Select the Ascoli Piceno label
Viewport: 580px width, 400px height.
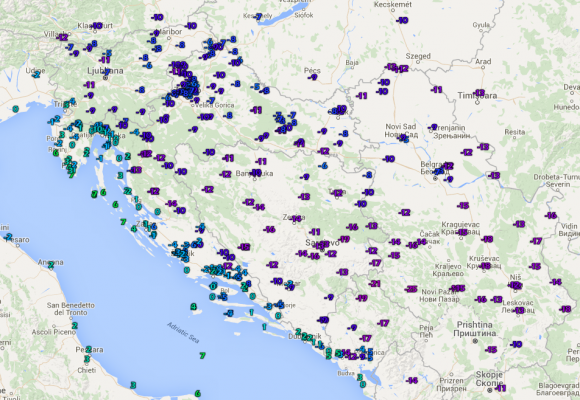coord(54,332)
